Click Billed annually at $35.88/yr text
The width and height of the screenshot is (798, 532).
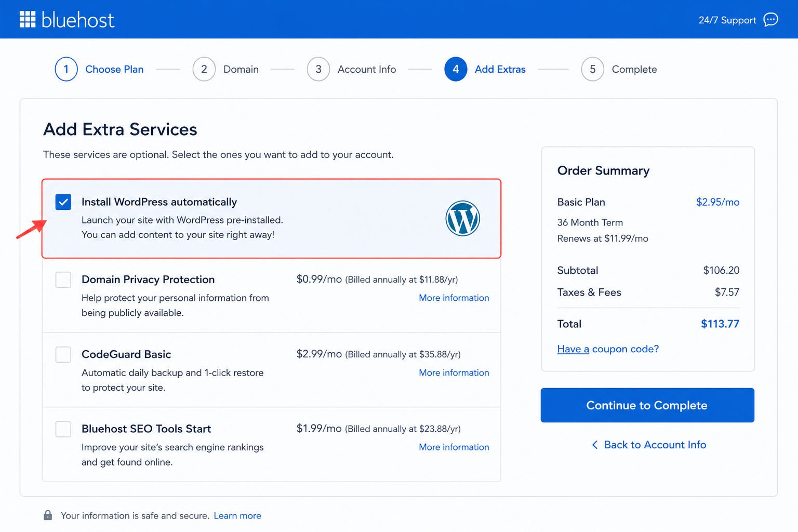pos(403,354)
